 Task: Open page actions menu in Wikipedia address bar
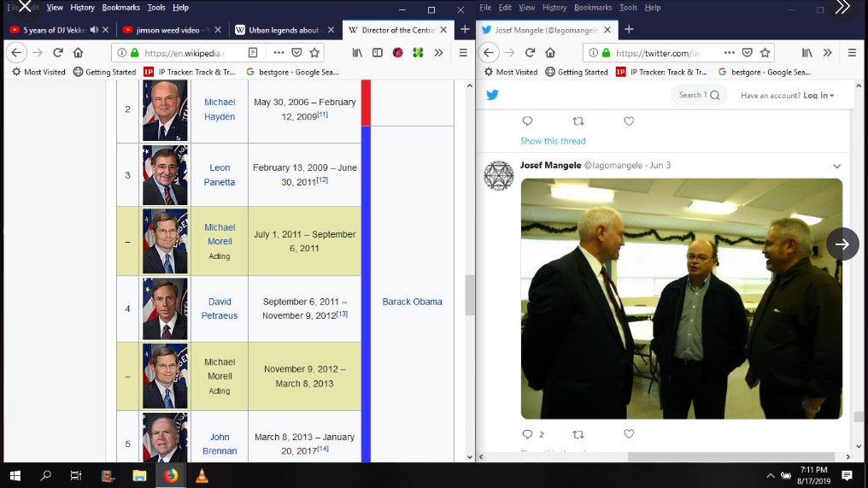279,53
